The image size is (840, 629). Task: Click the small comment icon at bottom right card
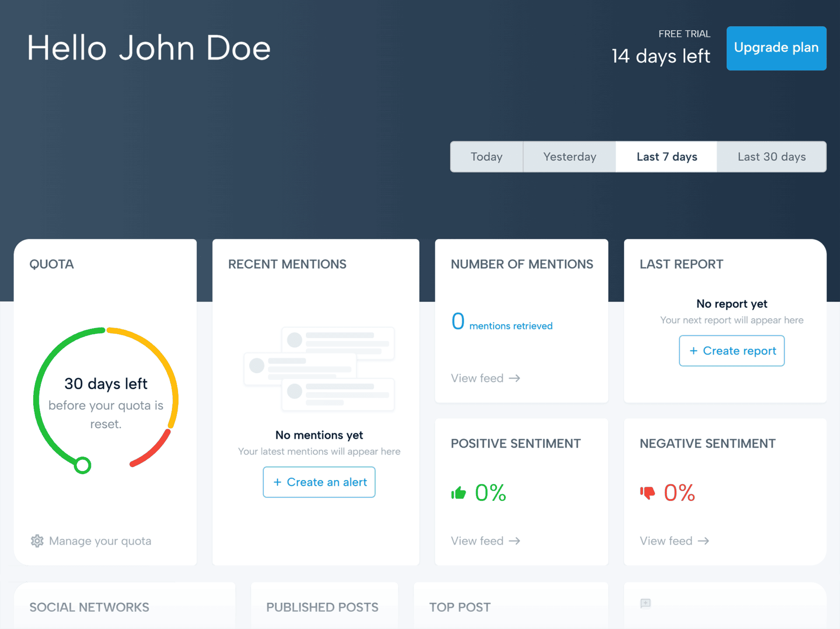point(645,604)
